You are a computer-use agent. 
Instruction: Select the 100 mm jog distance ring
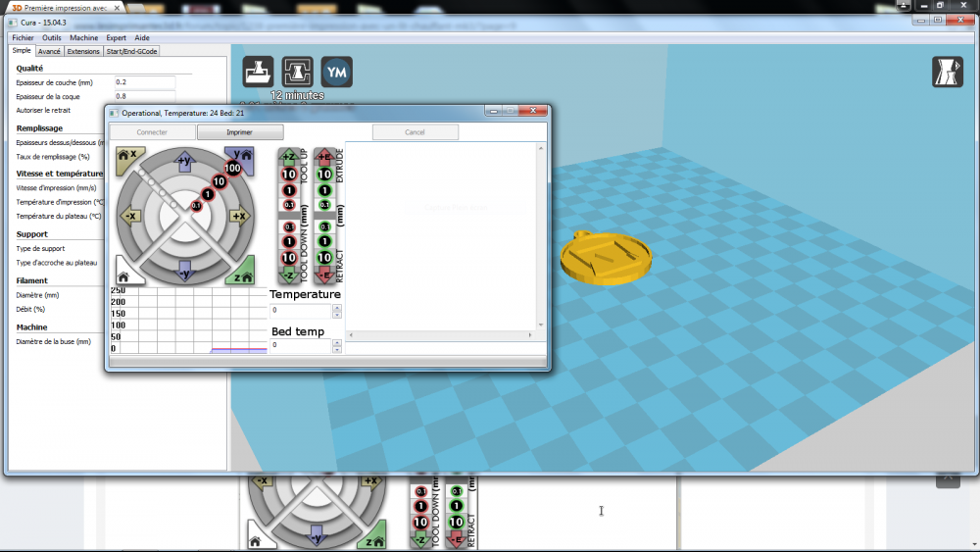(232, 168)
